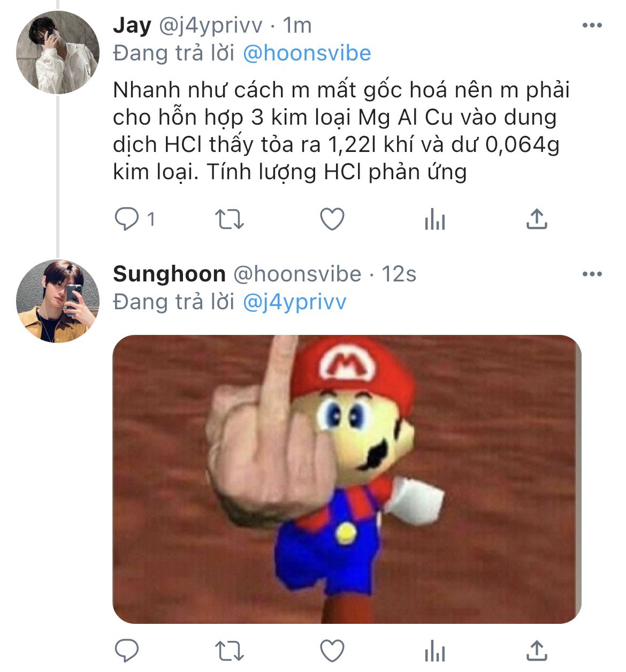Open Jay's profile from display name
Screen dimensions: 626x672
[x=132, y=25]
